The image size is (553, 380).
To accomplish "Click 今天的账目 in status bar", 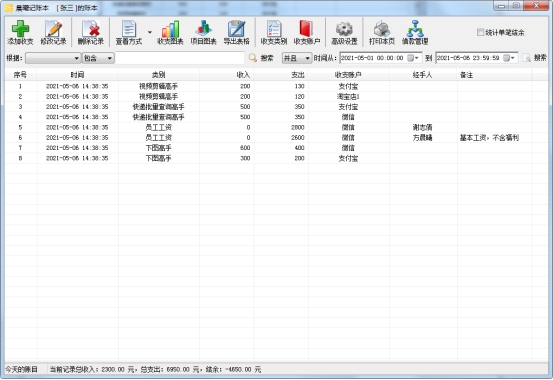I will (22, 369).
